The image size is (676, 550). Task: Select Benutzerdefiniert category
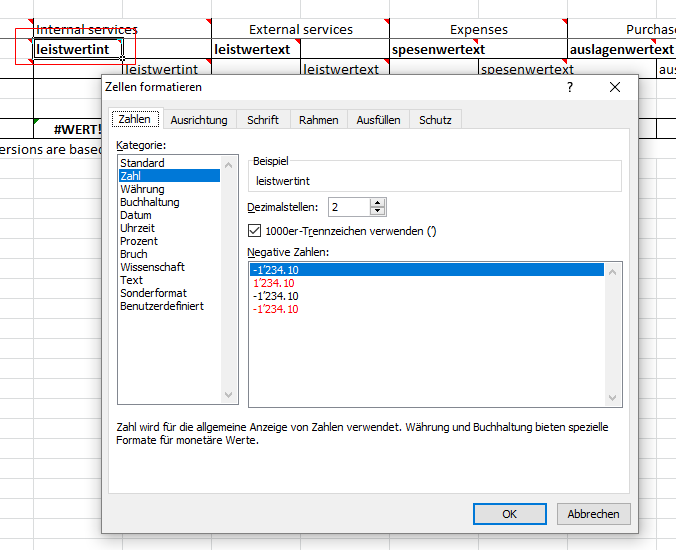(x=161, y=306)
